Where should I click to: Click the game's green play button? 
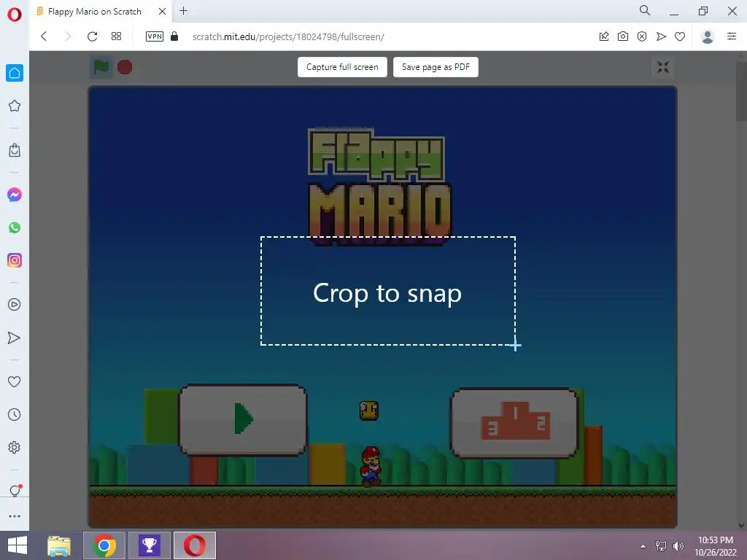coord(242,419)
